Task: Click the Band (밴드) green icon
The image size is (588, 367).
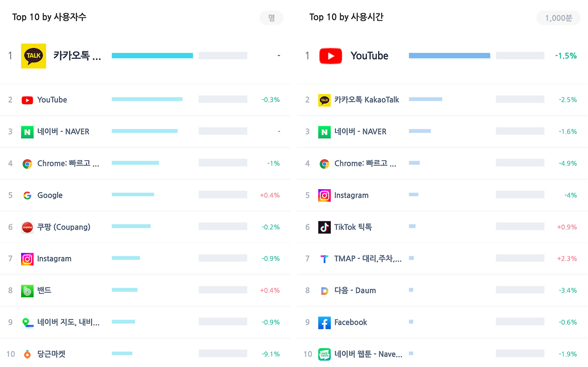Action: [27, 291]
